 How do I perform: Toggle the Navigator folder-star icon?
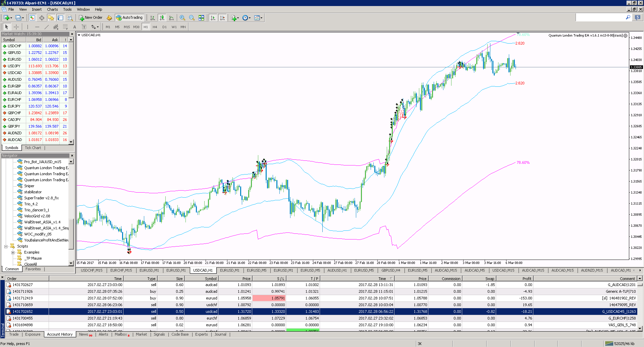click(51, 18)
